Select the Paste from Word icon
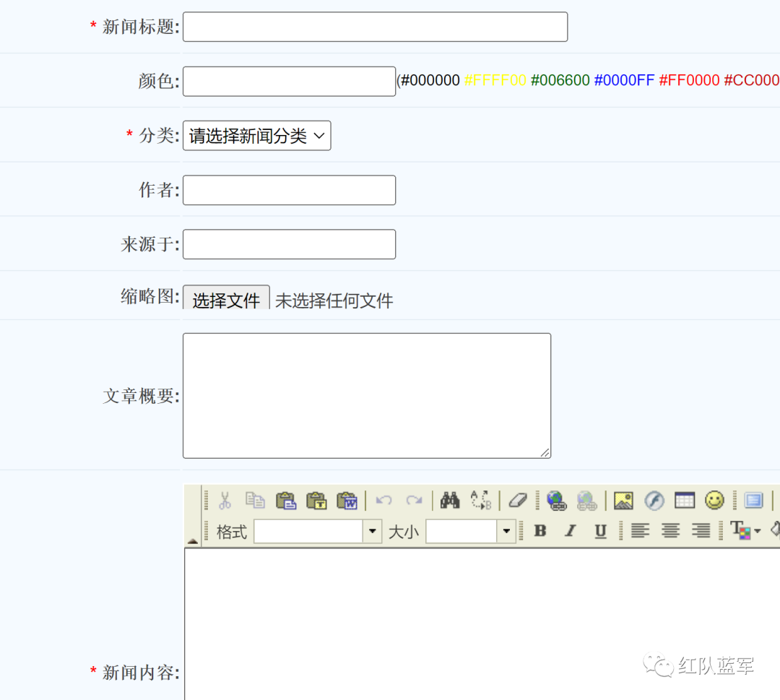The height and width of the screenshot is (700, 780). pos(347,500)
